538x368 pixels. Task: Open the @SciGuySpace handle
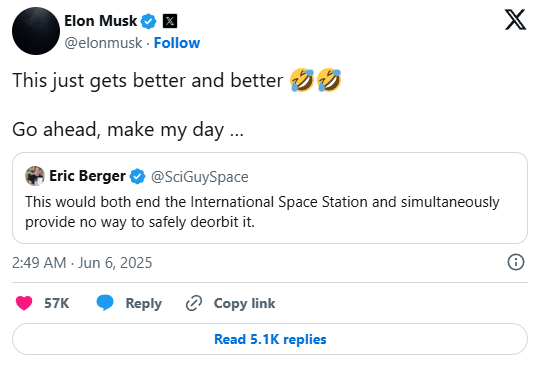[200, 177]
